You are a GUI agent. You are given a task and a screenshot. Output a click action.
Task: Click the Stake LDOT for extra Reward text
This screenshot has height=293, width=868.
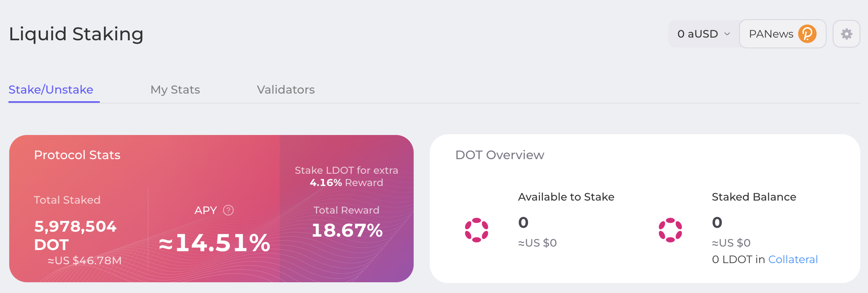346,176
